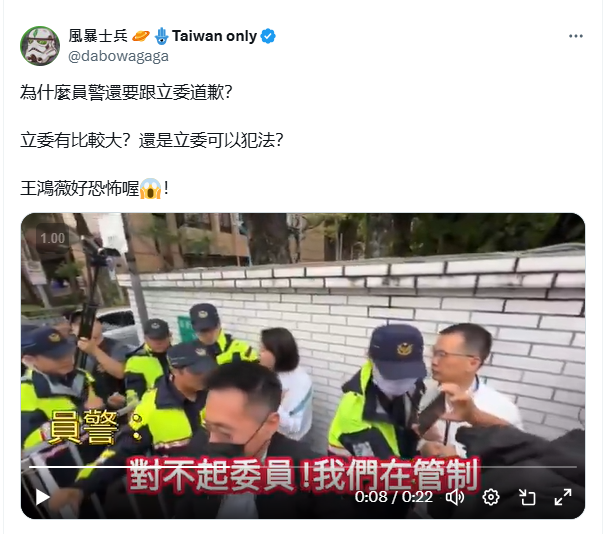Enter fullscreen video mode
The image size is (605, 534).
[563, 497]
